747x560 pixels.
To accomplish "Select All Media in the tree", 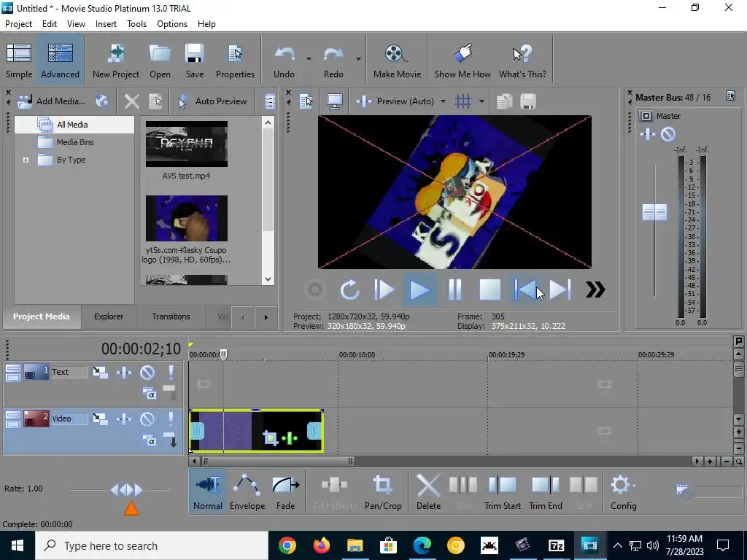I will 74,125.
